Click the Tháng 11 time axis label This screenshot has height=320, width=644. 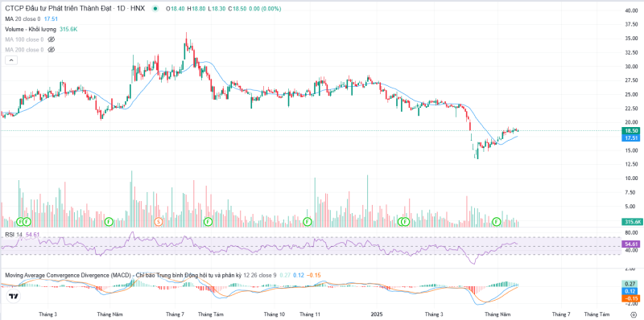[310, 314]
